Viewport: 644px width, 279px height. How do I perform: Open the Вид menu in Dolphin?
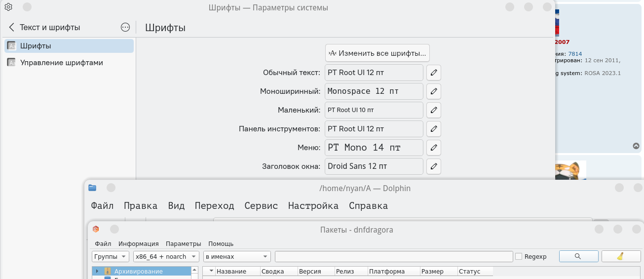click(176, 206)
